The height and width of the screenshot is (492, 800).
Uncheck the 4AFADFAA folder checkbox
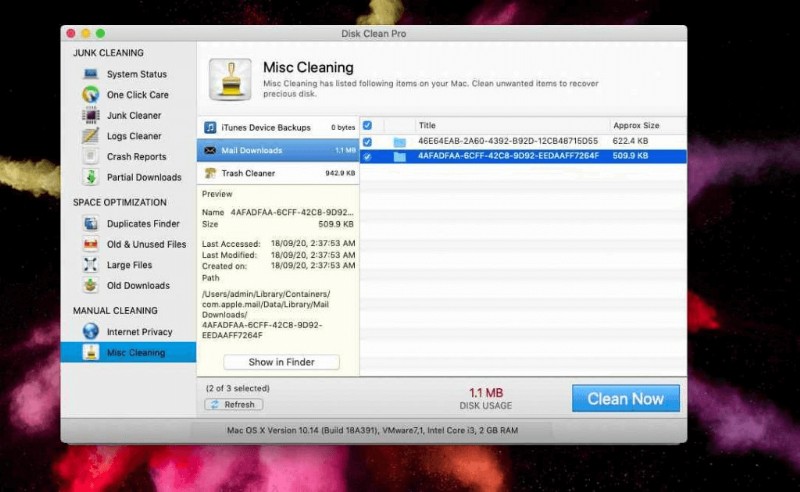pos(367,157)
